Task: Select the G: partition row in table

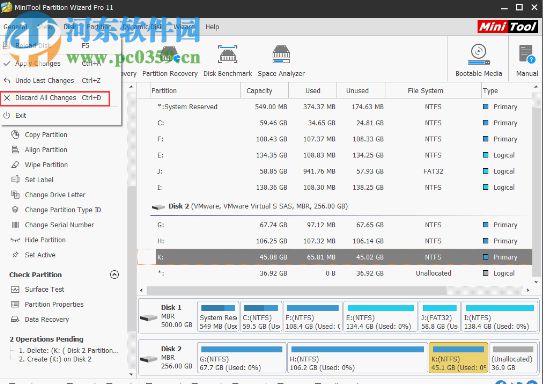Action: (x=341, y=225)
